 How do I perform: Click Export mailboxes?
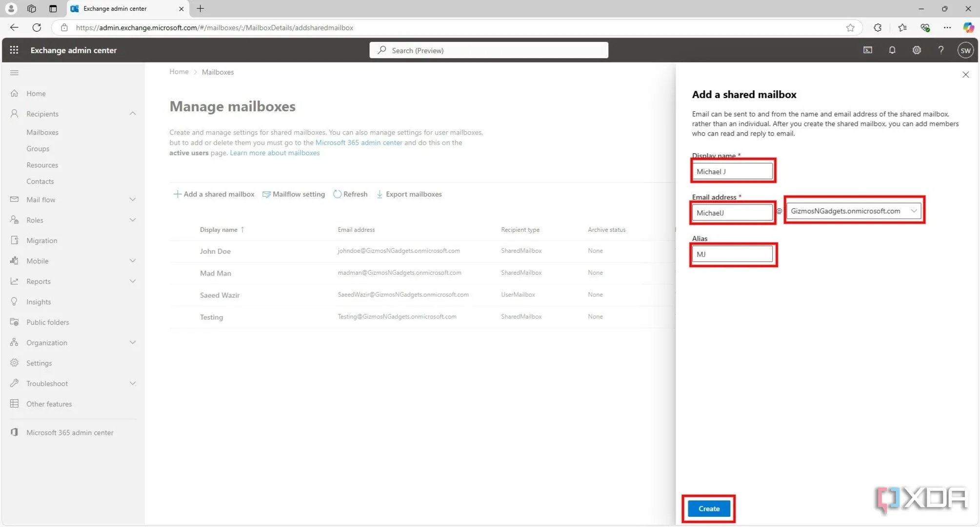point(409,194)
